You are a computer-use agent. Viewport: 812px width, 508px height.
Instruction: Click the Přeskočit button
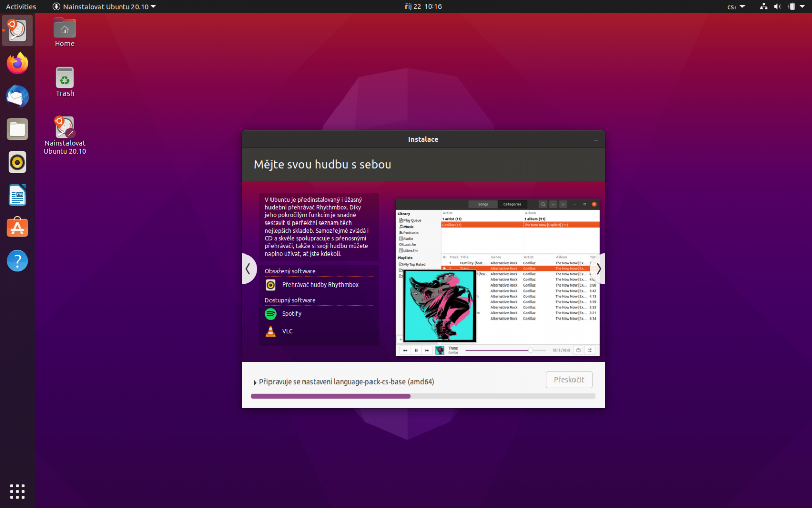click(x=568, y=379)
